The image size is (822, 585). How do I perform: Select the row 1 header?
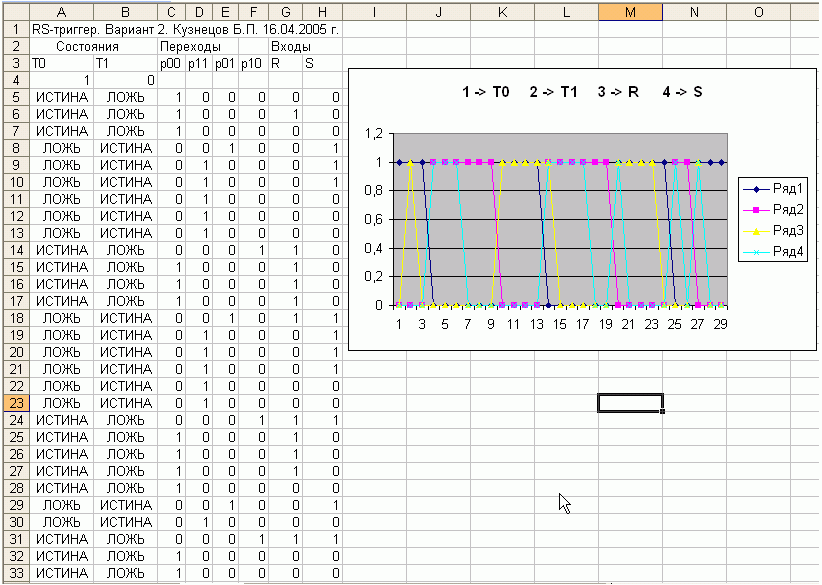pos(14,29)
